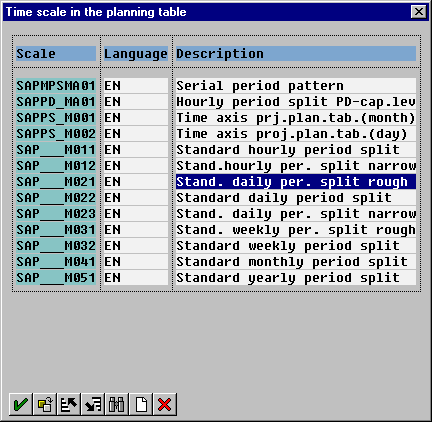This screenshot has width=432, height=422.
Task: Pick Time axis prj.plan.tab.(month) entry
Action: point(296,118)
